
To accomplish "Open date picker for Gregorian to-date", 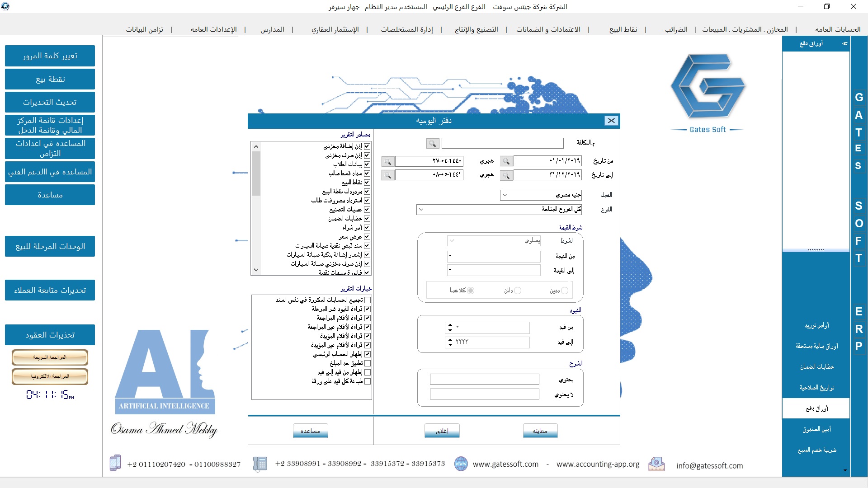I will pos(506,175).
